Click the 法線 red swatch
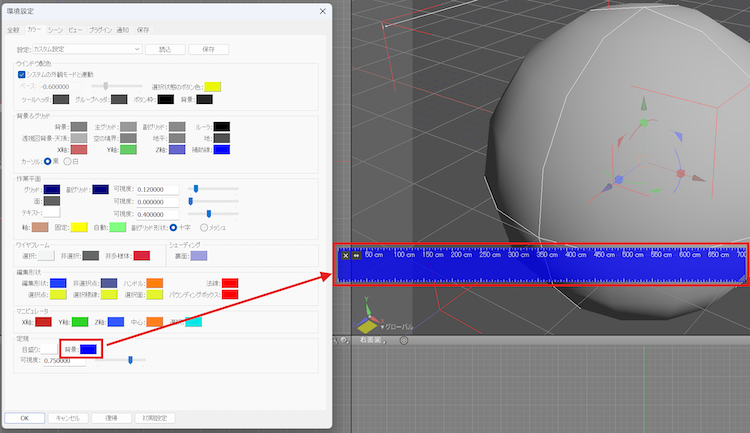Viewport: 750px width, 433px height. (x=230, y=283)
